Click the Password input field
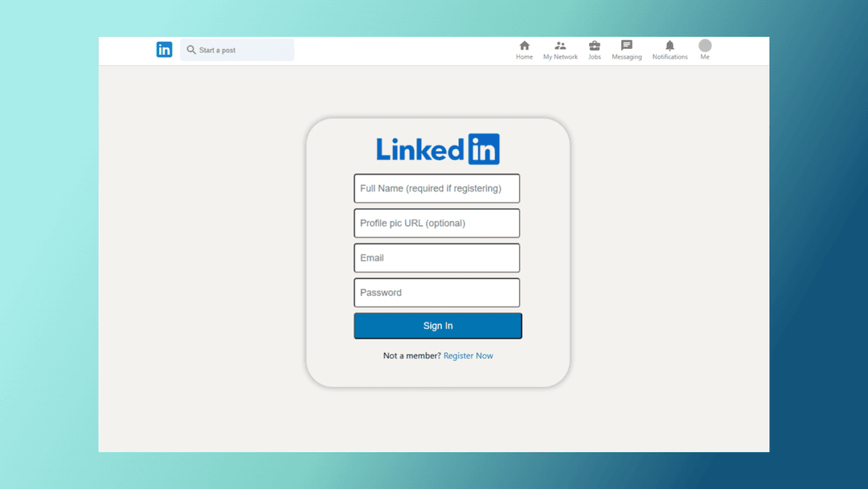 click(x=436, y=292)
